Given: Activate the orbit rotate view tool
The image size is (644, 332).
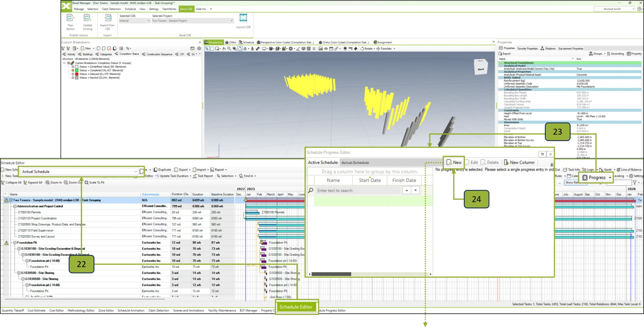Looking at the screenshot, I should 240,49.
